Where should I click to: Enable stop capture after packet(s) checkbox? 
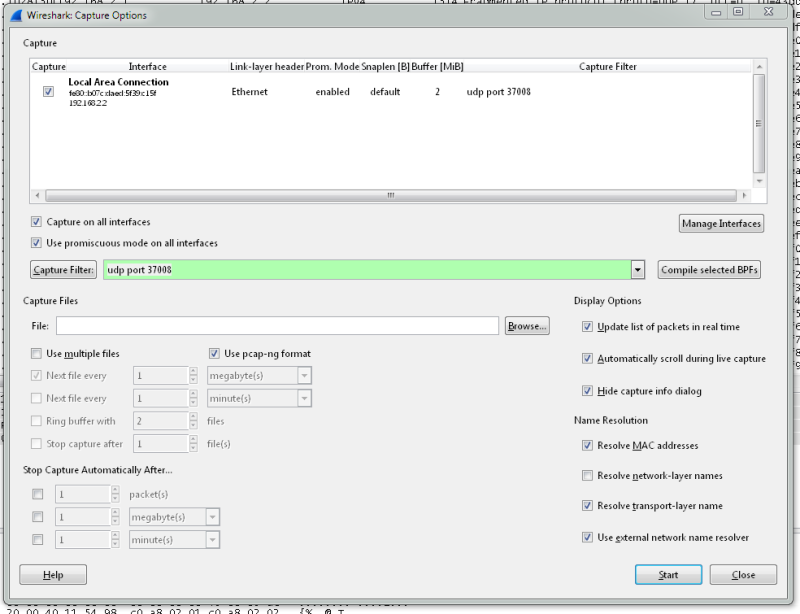coord(37,494)
